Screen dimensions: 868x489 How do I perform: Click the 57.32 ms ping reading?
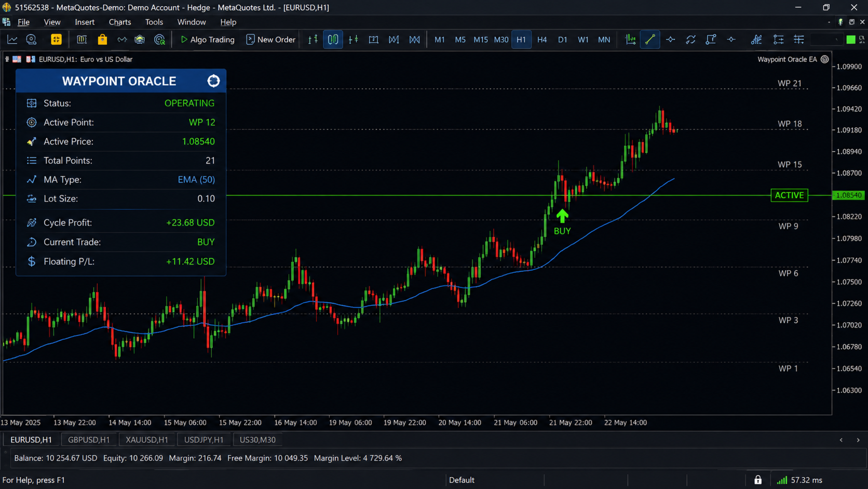807,480
